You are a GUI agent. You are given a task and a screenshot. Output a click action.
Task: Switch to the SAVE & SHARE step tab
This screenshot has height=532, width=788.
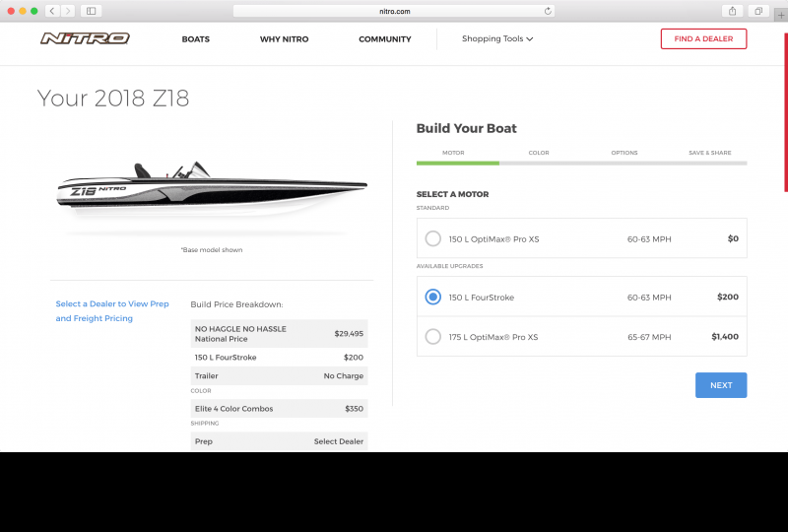point(709,153)
